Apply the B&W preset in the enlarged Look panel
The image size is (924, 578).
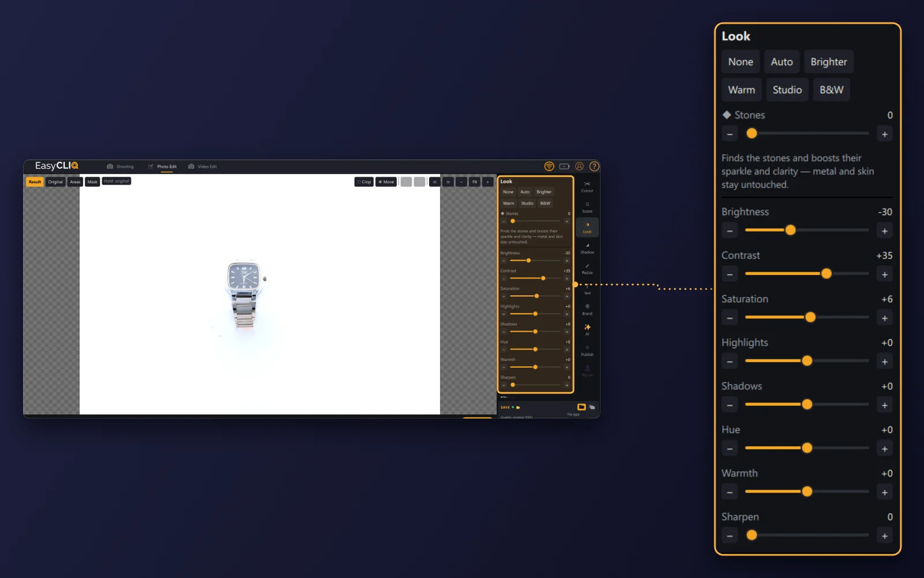[x=832, y=90]
